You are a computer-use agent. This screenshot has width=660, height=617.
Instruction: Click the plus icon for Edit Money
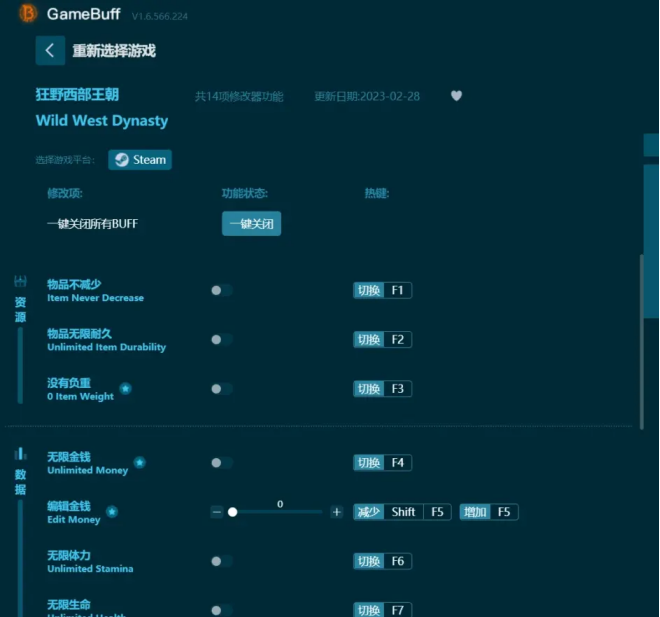coord(337,512)
